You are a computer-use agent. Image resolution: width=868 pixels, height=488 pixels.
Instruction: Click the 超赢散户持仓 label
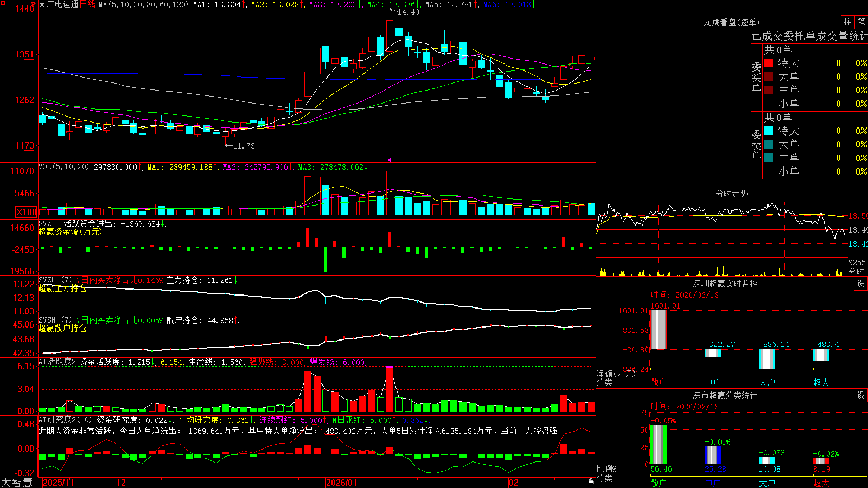tap(62, 329)
